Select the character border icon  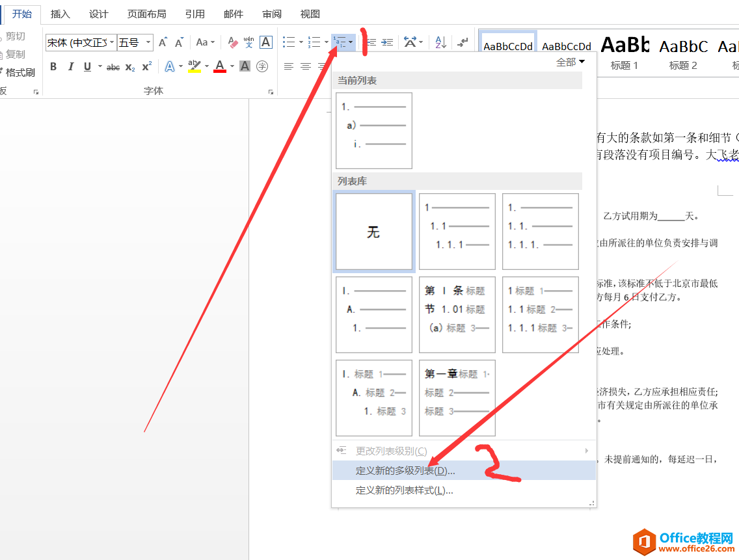[265, 42]
